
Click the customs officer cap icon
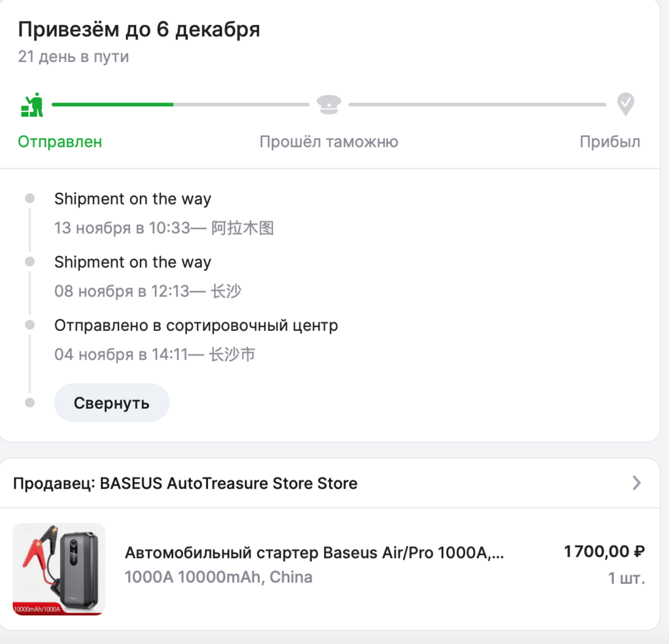coord(329,105)
